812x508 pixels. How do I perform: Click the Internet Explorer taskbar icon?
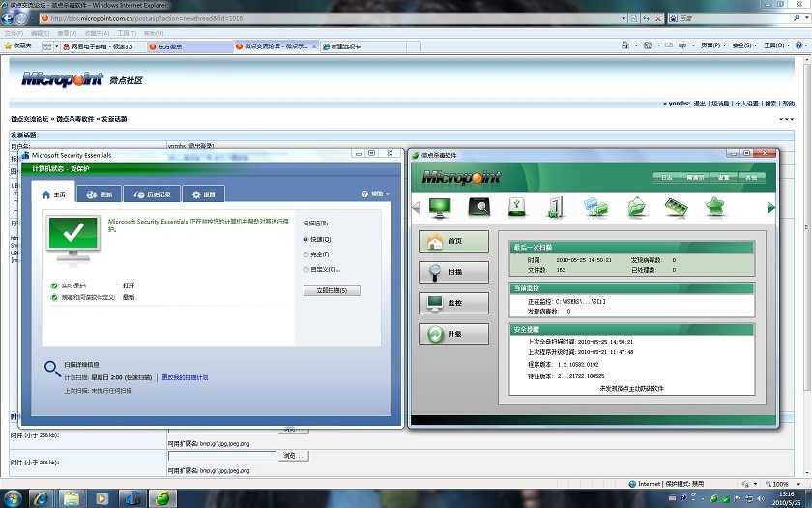[42, 498]
